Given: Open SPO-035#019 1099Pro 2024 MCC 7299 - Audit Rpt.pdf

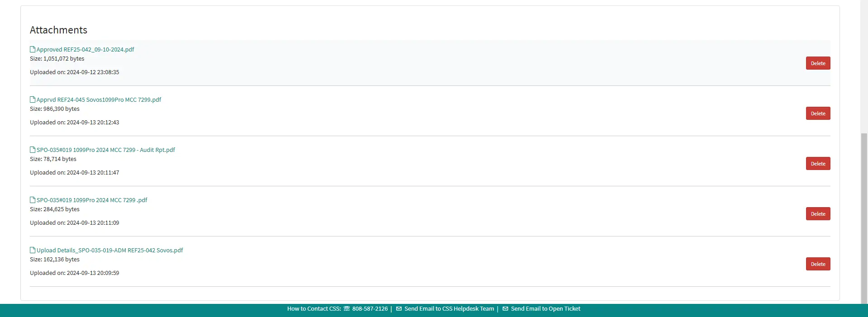Looking at the screenshot, I should tap(105, 150).
